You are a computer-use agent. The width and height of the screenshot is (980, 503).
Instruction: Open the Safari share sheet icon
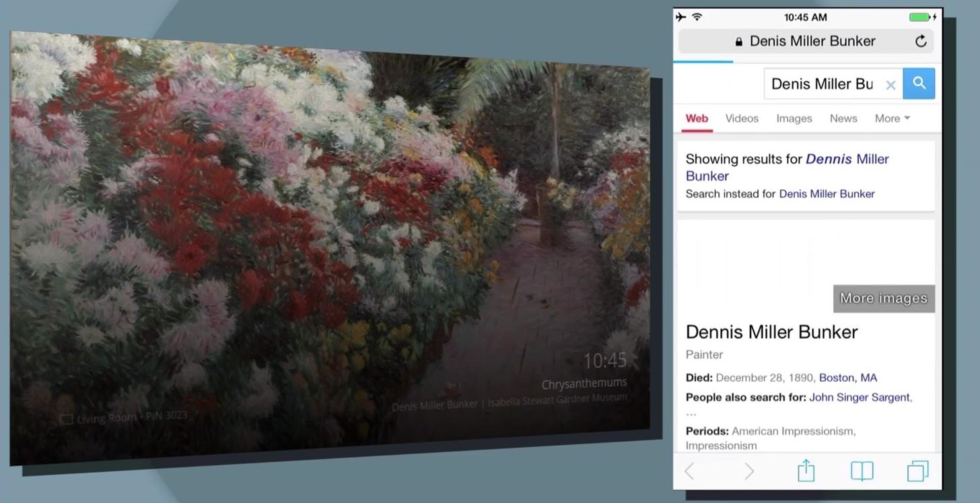click(x=806, y=470)
